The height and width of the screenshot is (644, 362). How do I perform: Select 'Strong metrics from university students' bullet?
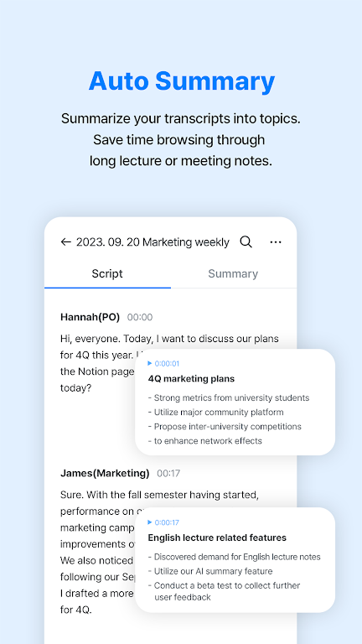pyautogui.click(x=229, y=397)
